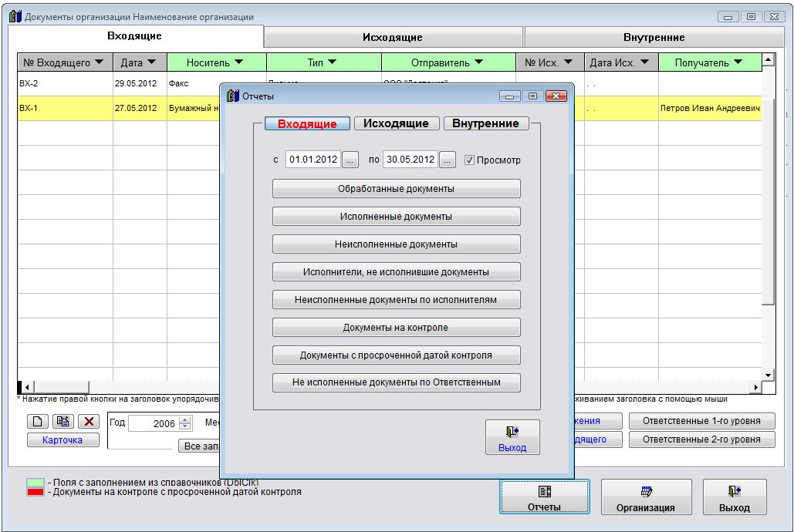This screenshot has height=532, width=794.
Task: Click Выход in the Отчеты dialog
Action: [x=512, y=437]
